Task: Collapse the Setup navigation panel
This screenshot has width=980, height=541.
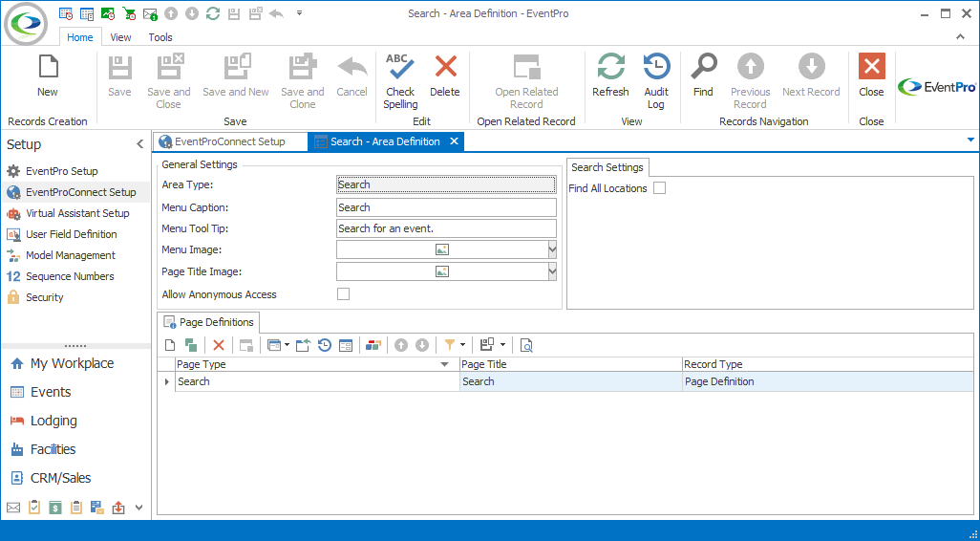Action: click(x=140, y=143)
